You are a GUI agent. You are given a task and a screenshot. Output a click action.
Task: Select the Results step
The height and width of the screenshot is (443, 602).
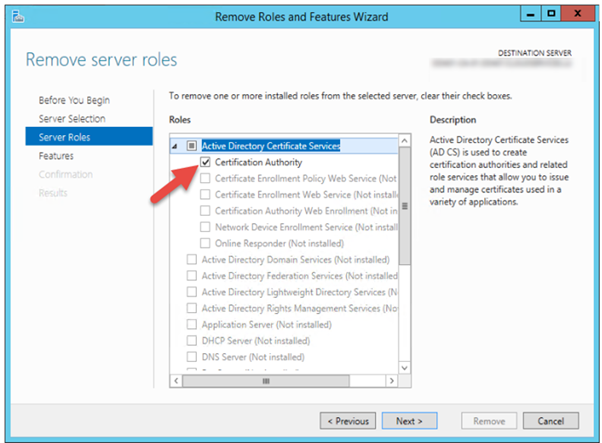(53, 193)
